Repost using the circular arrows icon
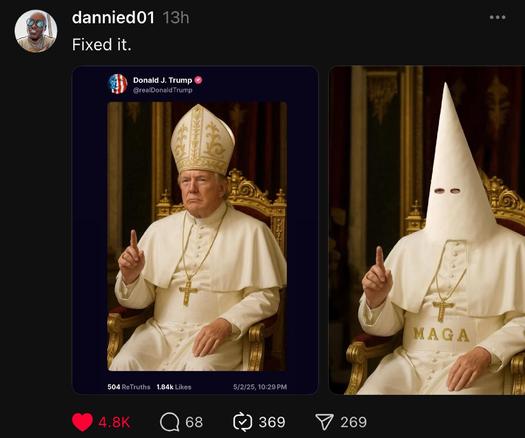The image size is (525, 438). (242, 422)
